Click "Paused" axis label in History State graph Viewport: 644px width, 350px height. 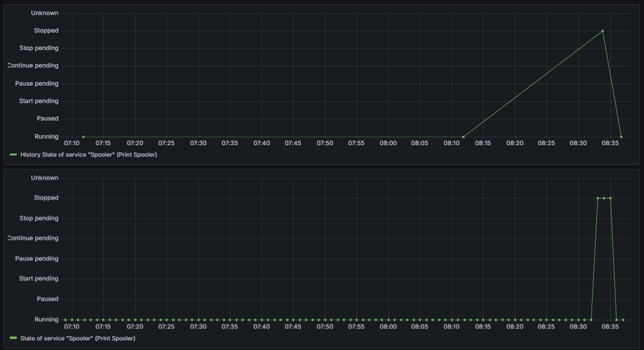point(48,119)
